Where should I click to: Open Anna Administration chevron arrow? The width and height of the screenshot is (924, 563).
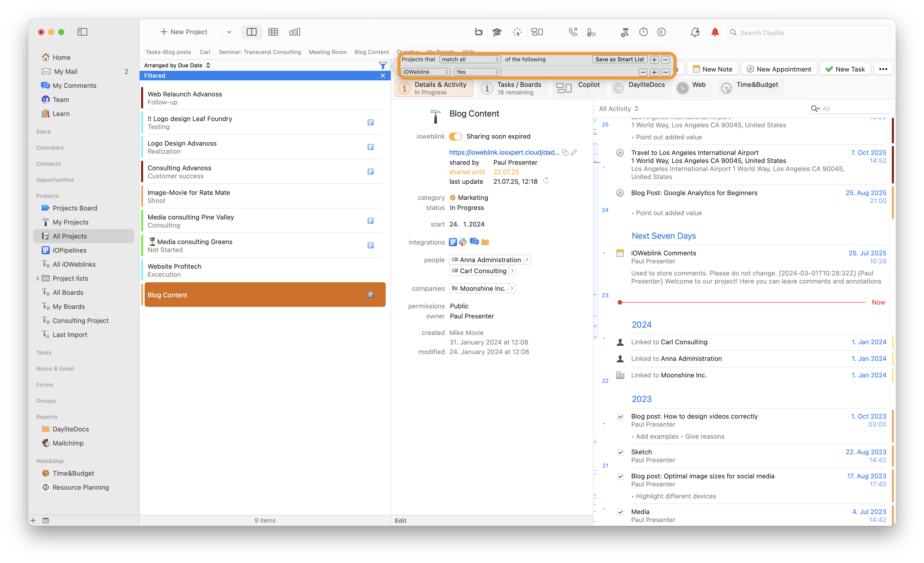(x=527, y=260)
